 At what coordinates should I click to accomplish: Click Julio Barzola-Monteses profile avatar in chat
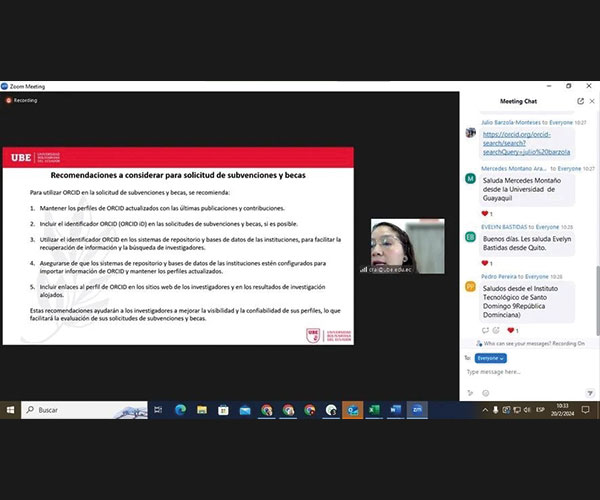(x=471, y=132)
